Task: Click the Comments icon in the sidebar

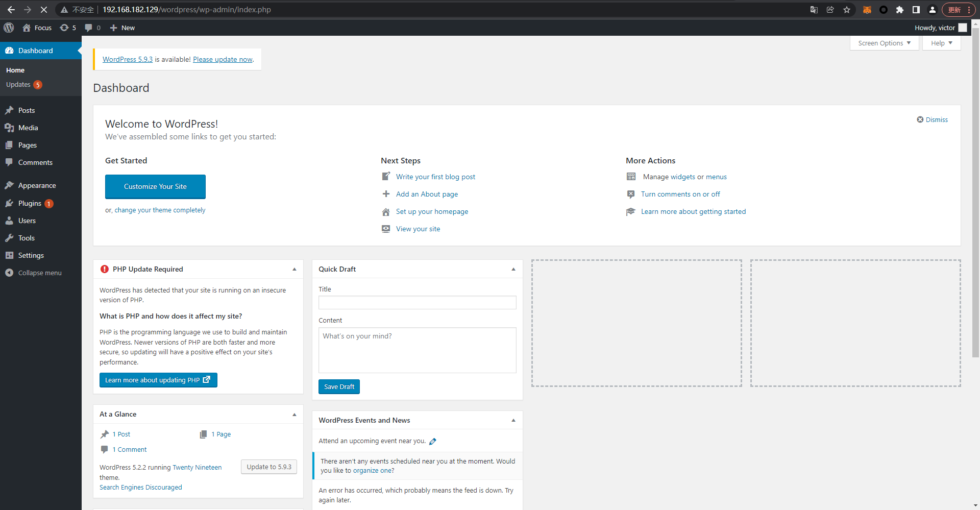Action: click(9, 162)
